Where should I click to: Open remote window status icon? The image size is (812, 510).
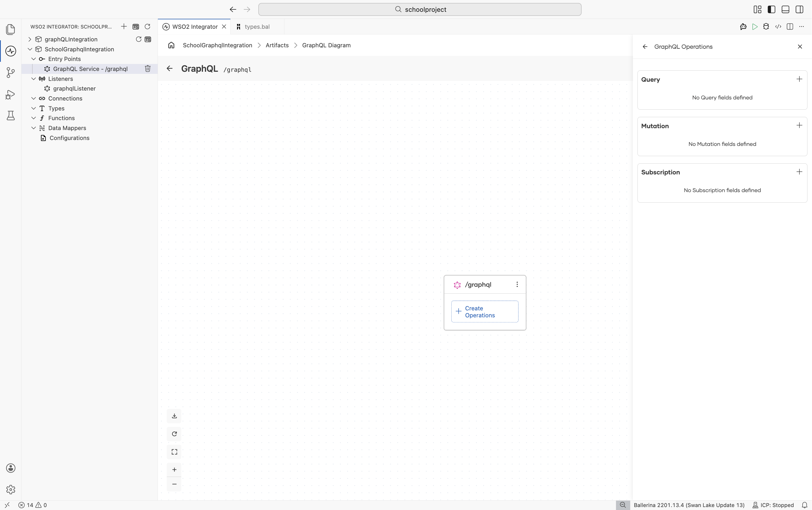coord(7,505)
